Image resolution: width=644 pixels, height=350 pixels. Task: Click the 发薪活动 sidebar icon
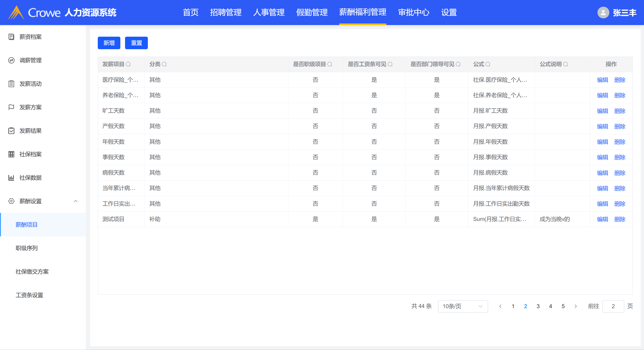[11, 84]
